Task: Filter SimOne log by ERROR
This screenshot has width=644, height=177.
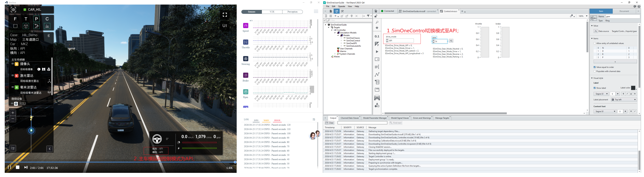Action: click(x=277, y=120)
